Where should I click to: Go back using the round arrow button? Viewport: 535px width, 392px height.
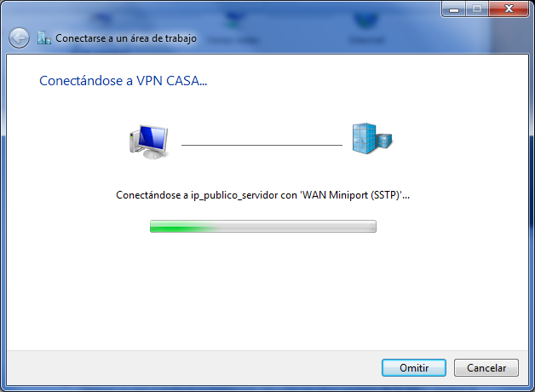(x=19, y=37)
